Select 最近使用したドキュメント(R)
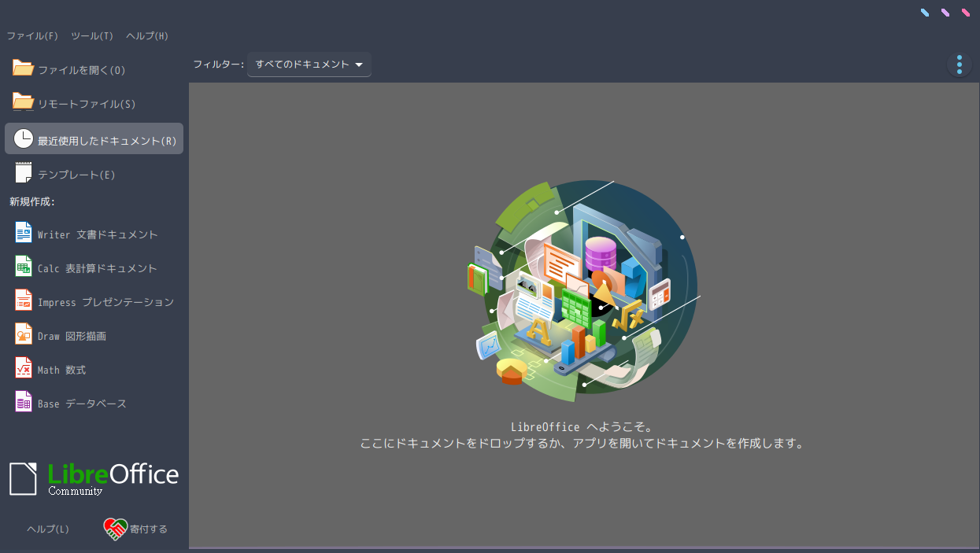The height and width of the screenshot is (553, 980). click(x=94, y=138)
